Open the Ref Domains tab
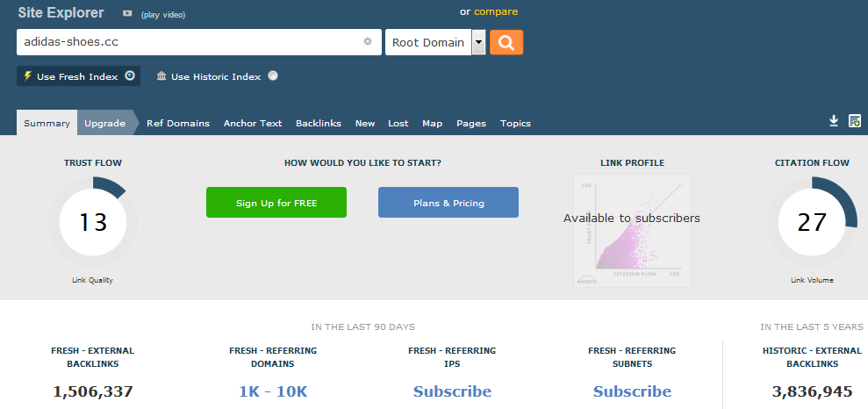The width and height of the screenshot is (868, 409). pos(178,124)
